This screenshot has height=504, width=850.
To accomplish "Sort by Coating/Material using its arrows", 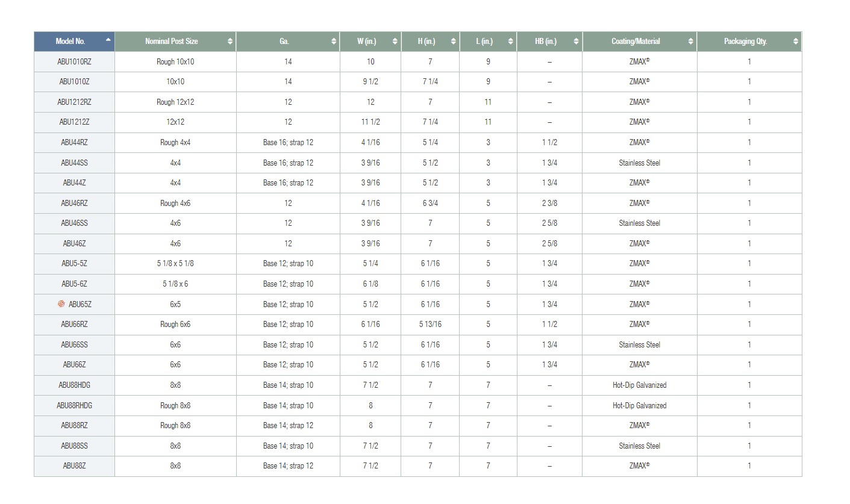I will coord(690,42).
